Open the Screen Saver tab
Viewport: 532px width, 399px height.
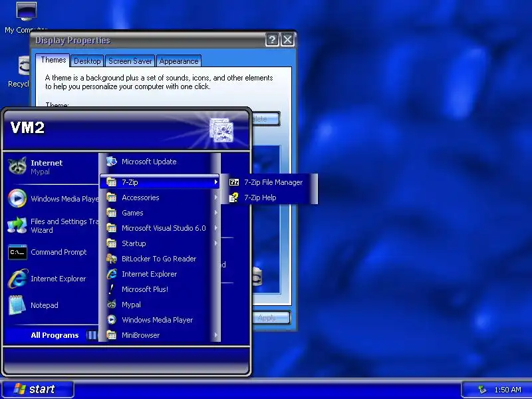[x=130, y=61]
